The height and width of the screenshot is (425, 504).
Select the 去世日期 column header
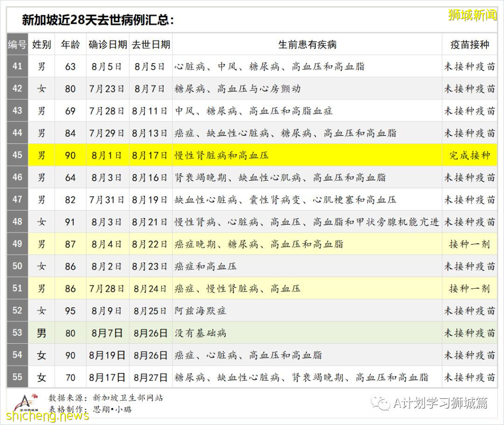coord(150,45)
